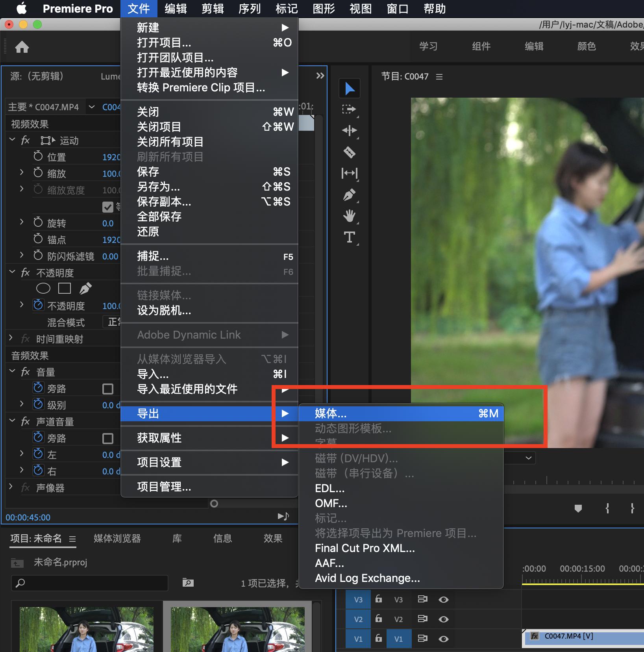644x652 pixels.
Task: Select the Ripple Edit tool
Action: click(x=349, y=130)
